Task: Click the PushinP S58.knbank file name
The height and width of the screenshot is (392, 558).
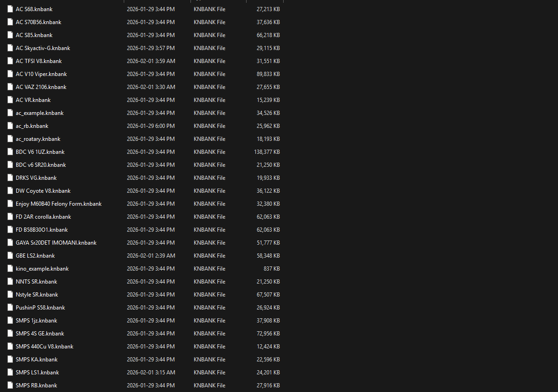Action: 40,308
